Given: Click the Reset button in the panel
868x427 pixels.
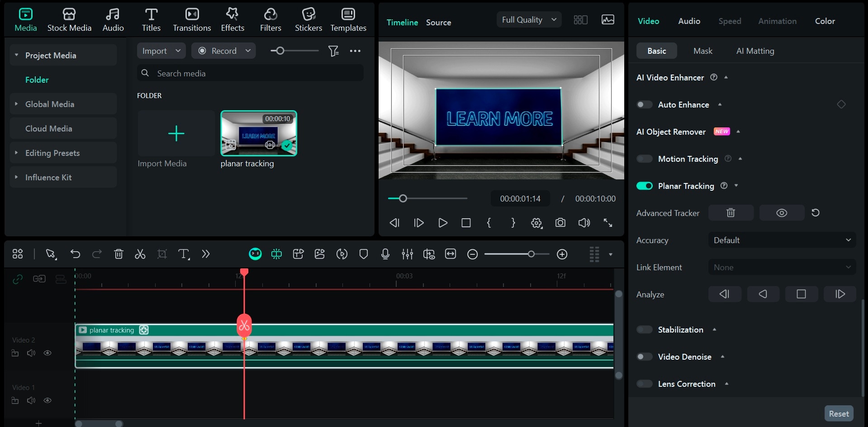Looking at the screenshot, I should (839, 413).
